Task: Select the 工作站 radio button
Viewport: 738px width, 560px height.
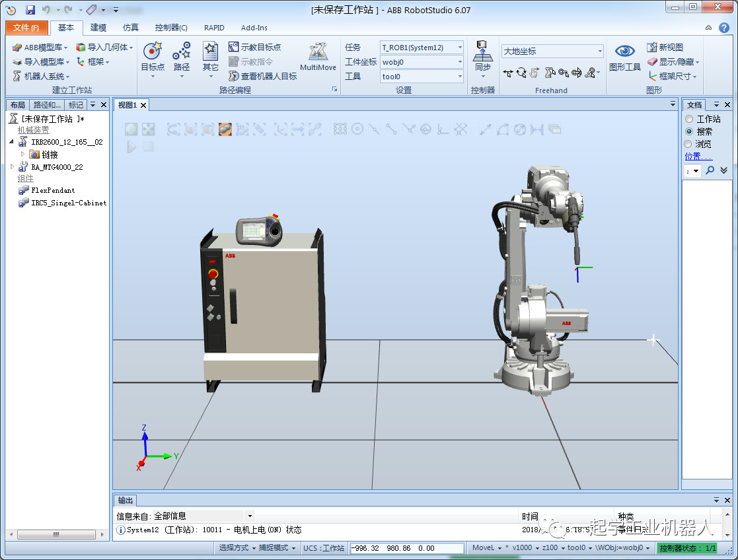Action: [689, 119]
